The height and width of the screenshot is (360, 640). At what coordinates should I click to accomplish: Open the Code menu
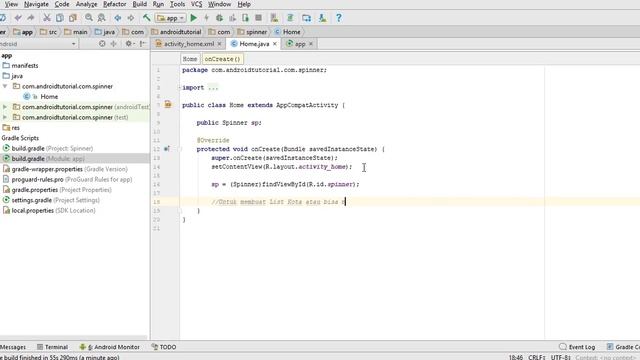[62, 4]
